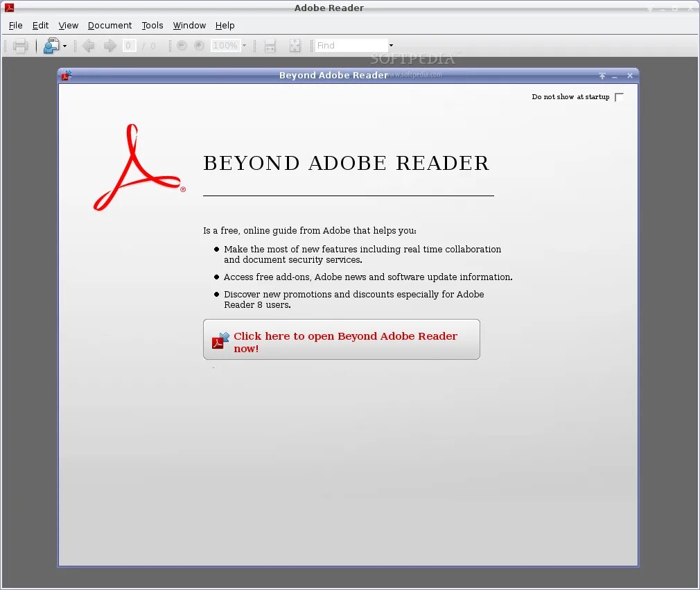Image resolution: width=700 pixels, height=590 pixels.
Task: Minimize the Beyond Adobe Reader window
Action: click(x=615, y=76)
